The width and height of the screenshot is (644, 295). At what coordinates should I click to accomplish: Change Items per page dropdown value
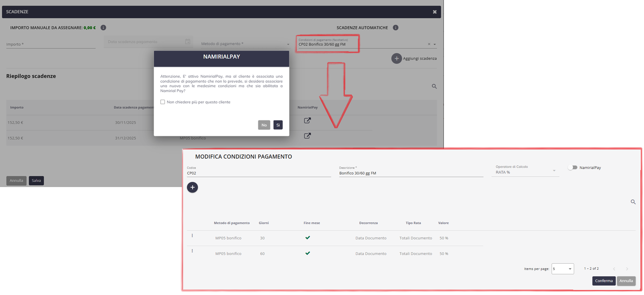click(x=562, y=269)
